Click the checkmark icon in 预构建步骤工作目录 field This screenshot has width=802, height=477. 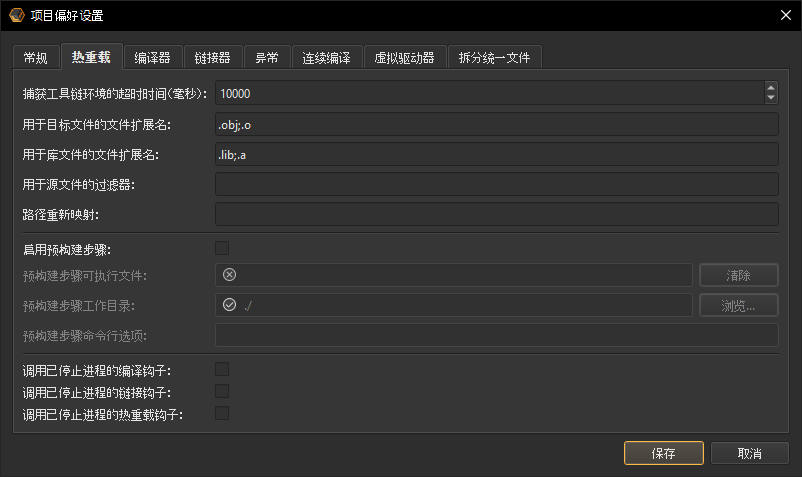(229, 305)
